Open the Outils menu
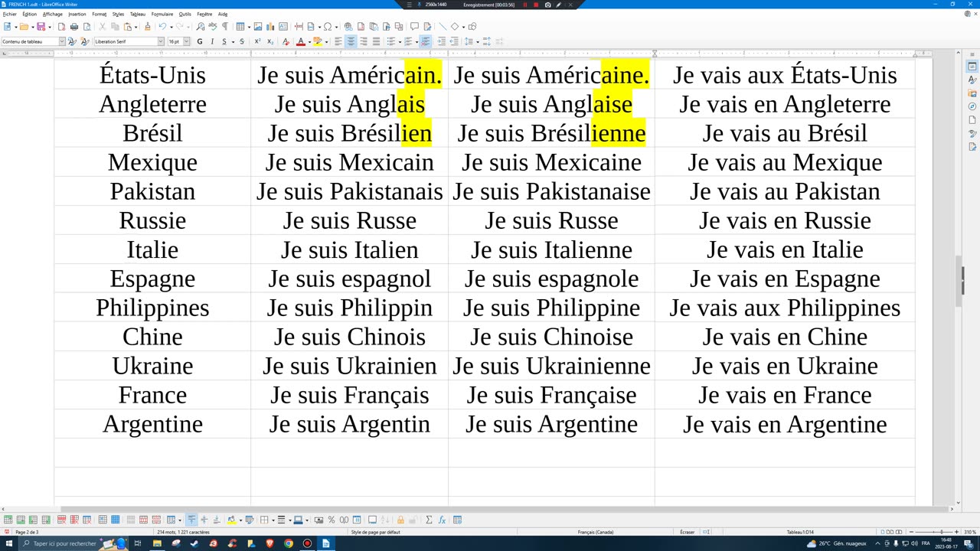 point(185,14)
